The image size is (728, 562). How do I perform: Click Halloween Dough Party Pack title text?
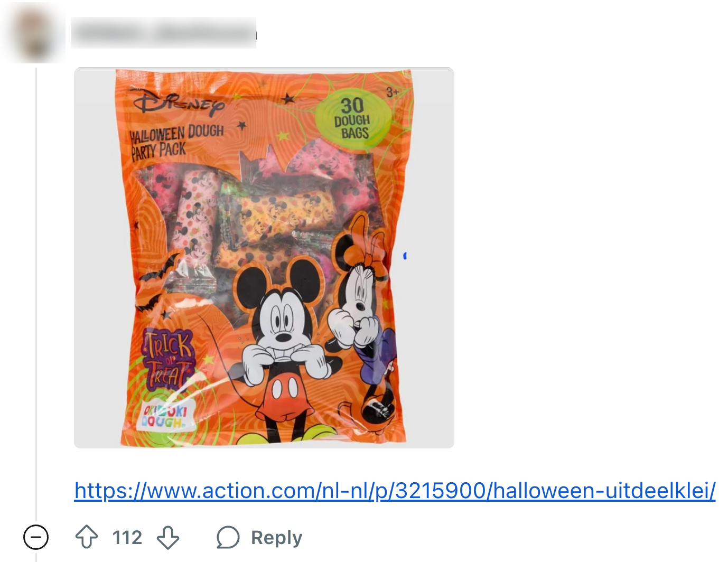pos(178,141)
